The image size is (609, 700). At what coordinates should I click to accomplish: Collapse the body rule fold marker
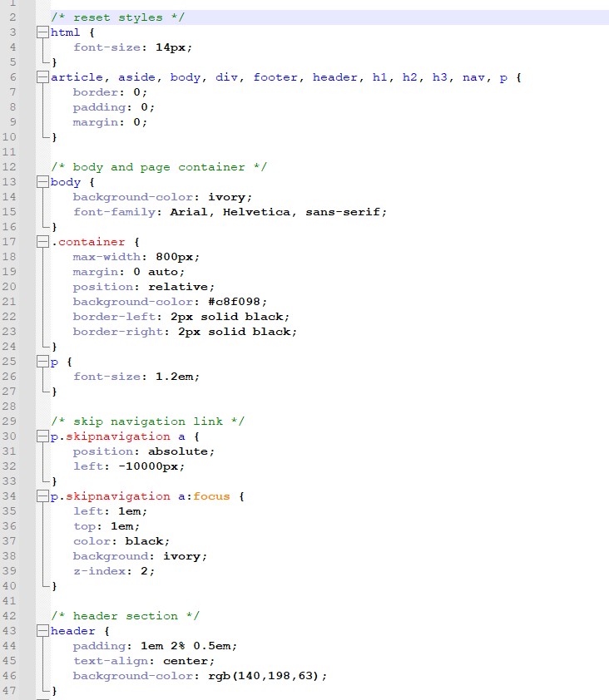tap(42, 182)
